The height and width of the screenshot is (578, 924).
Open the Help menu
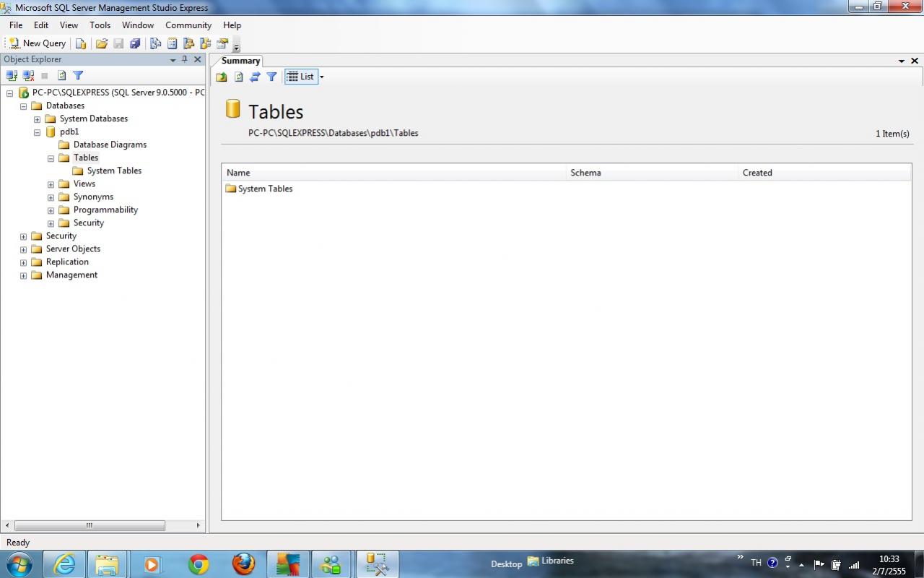[232, 25]
